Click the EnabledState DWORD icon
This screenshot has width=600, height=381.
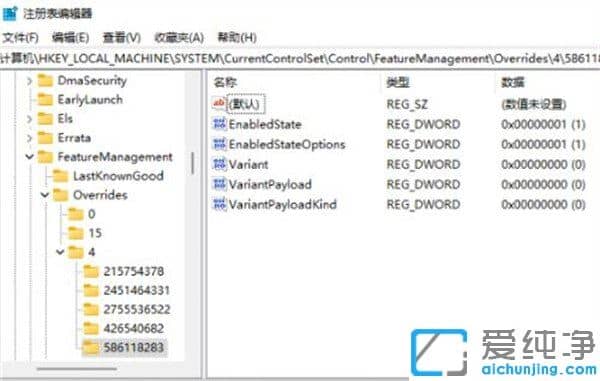219,124
